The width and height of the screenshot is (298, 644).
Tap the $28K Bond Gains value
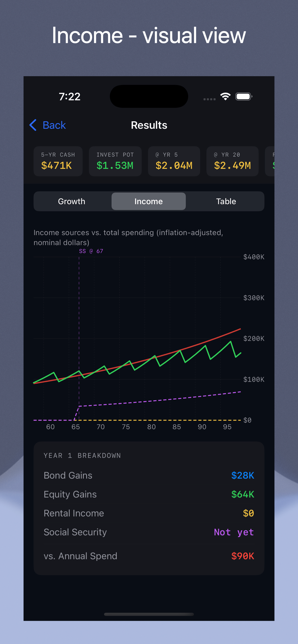243,475
